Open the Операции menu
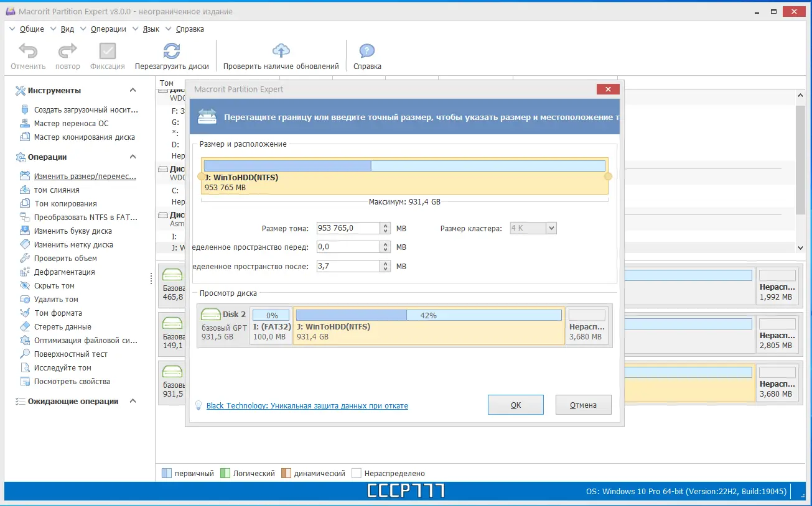 click(108, 29)
